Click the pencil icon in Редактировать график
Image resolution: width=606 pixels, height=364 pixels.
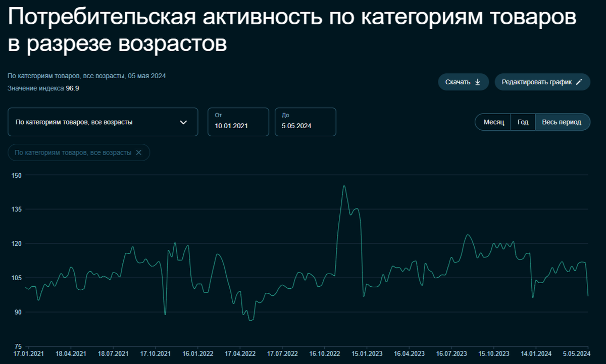pyautogui.click(x=579, y=82)
